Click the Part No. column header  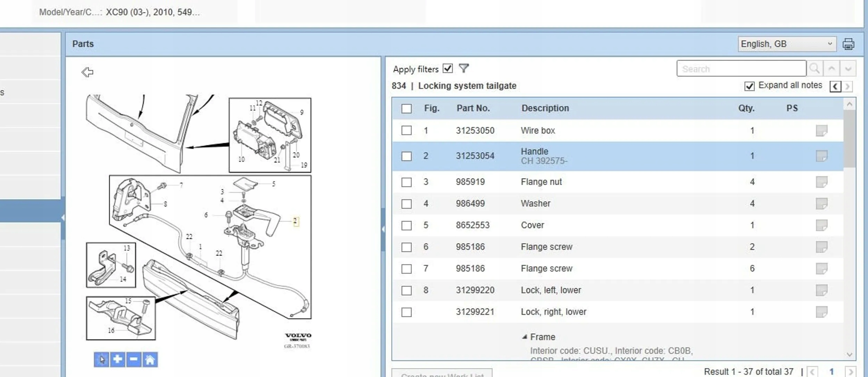[x=473, y=108]
